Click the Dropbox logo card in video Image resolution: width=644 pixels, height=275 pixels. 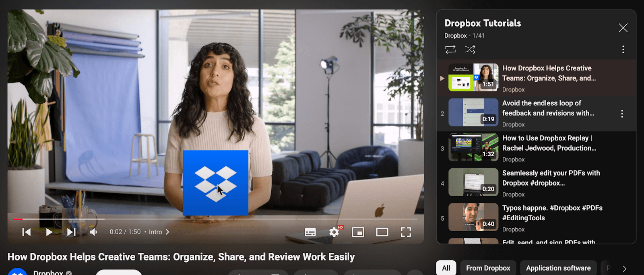coord(215,183)
